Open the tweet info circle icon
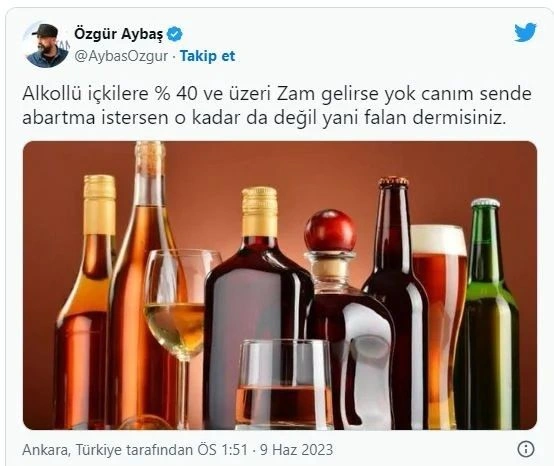This screenshot has width=554, height=466. (x=526, y=449)
